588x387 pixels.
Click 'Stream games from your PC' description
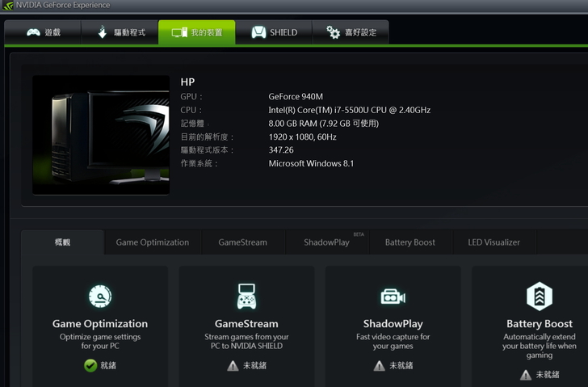pos(246,341)
